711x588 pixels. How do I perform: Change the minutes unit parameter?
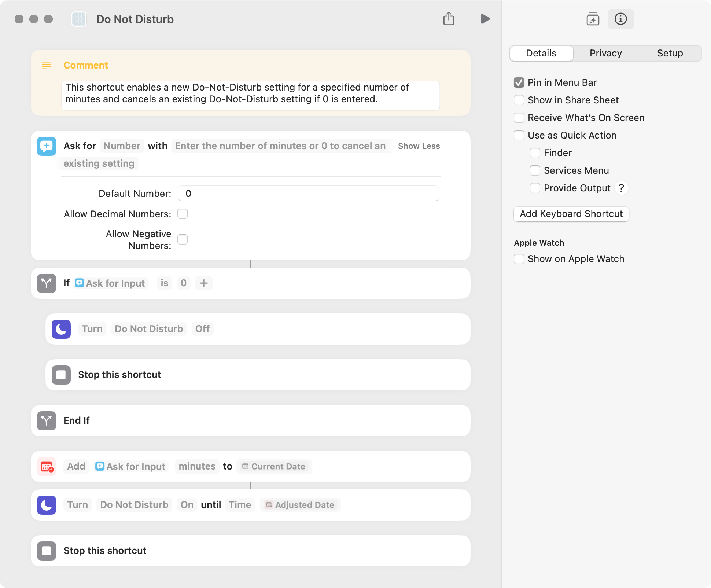[x=197, y=466]
